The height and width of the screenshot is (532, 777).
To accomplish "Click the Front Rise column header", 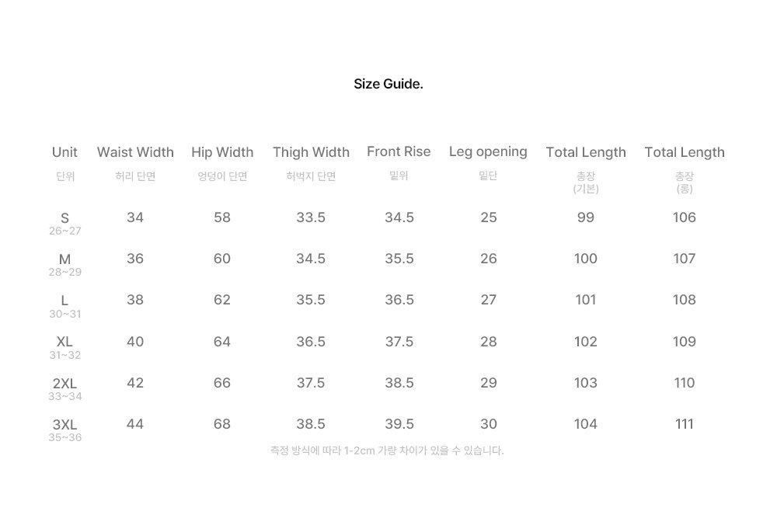I will (399, 151).
